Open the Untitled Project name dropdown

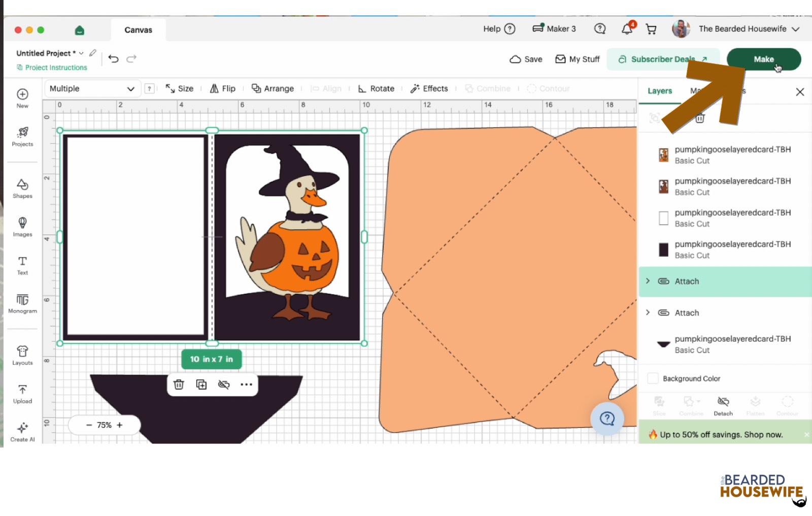point(81,53)
